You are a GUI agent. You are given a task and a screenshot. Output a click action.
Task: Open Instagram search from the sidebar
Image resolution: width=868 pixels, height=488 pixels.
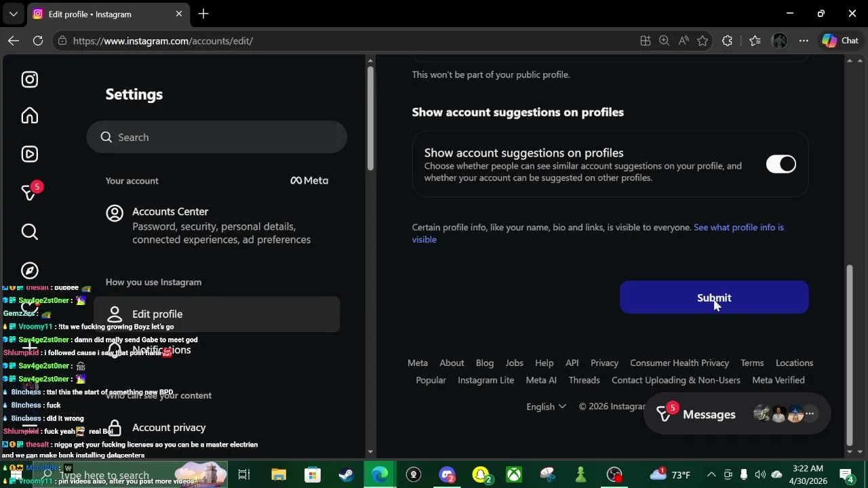29,232
